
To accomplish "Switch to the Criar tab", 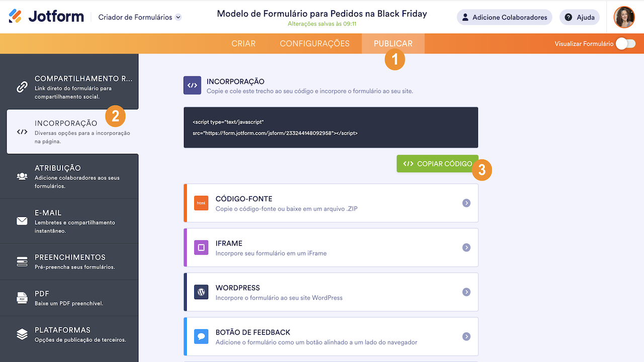I will click(244, 44).
